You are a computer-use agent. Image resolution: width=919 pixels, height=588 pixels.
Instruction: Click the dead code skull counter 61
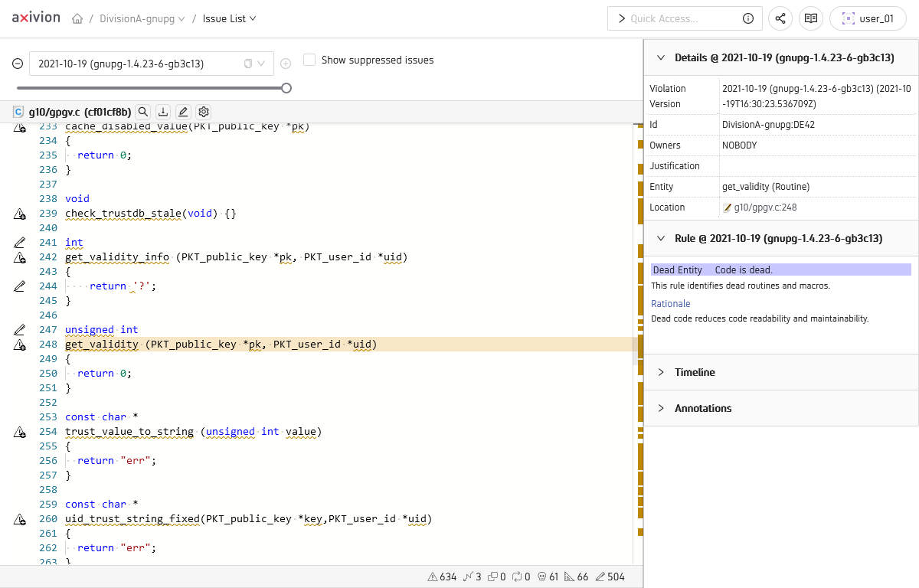coord(548,577)
